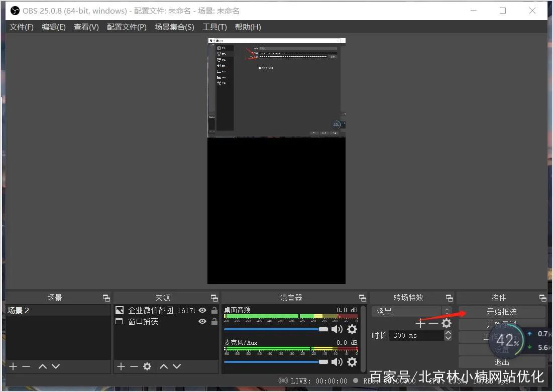The height and width of the screenshot is (392, 553).
Task: Increase transition 时长 using the up stepper arrow
Action: (448, 332)
